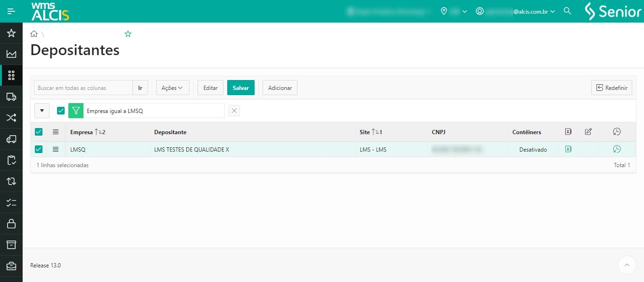
Task: Click the Editar button
Action: 210,88
